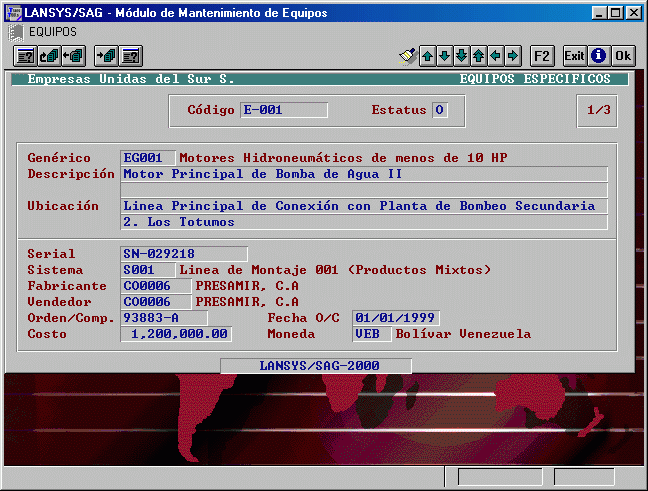Click the right arrow navigation button
648x491 pixels.
click(x=513, y=56)
